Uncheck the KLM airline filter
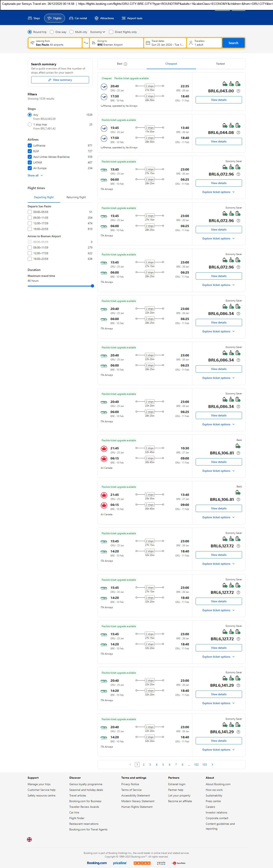 [30, 151]
